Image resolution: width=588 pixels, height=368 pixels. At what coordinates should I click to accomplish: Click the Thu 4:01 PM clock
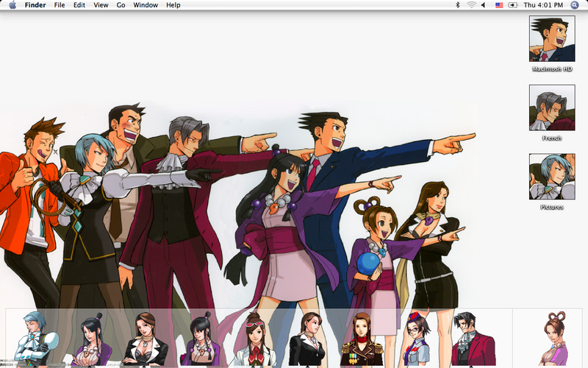(543, 5)
